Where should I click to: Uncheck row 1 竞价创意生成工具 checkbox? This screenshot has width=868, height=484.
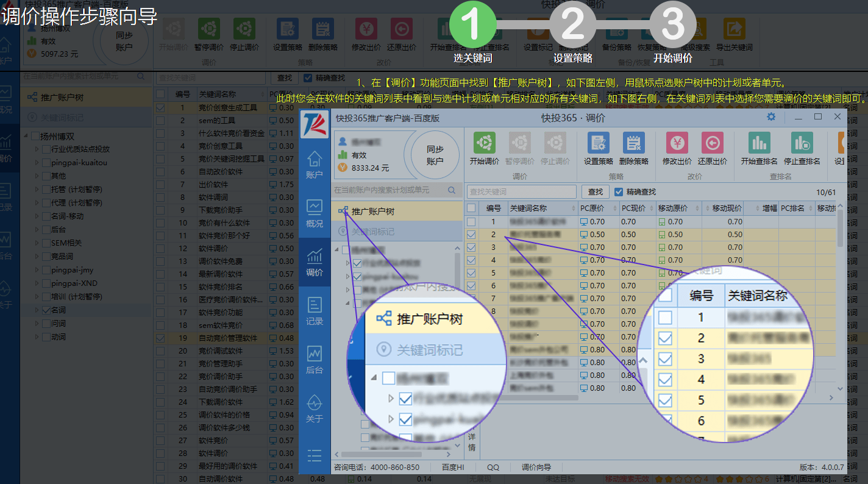[160, 107]
